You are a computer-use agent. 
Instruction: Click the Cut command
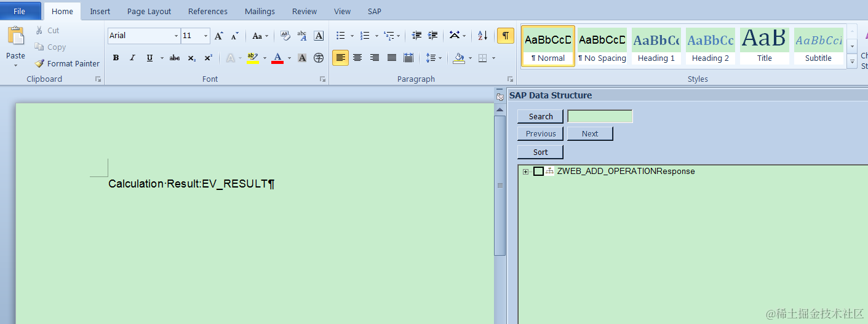[x=47, y=30]
